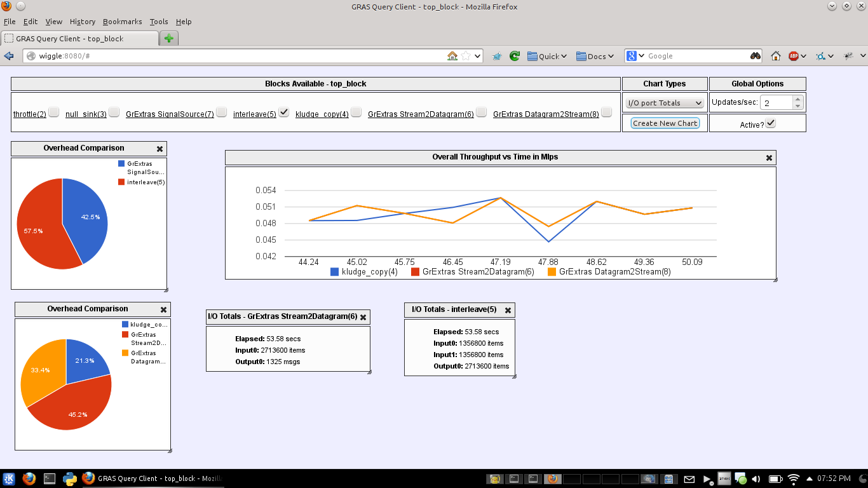Close the I/O Totals interleave(5) panel
This screenshot has height=488, width=868.
(508, 310)
